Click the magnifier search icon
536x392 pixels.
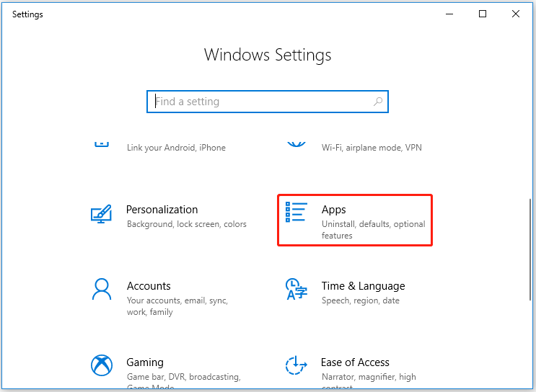[378, 102]
